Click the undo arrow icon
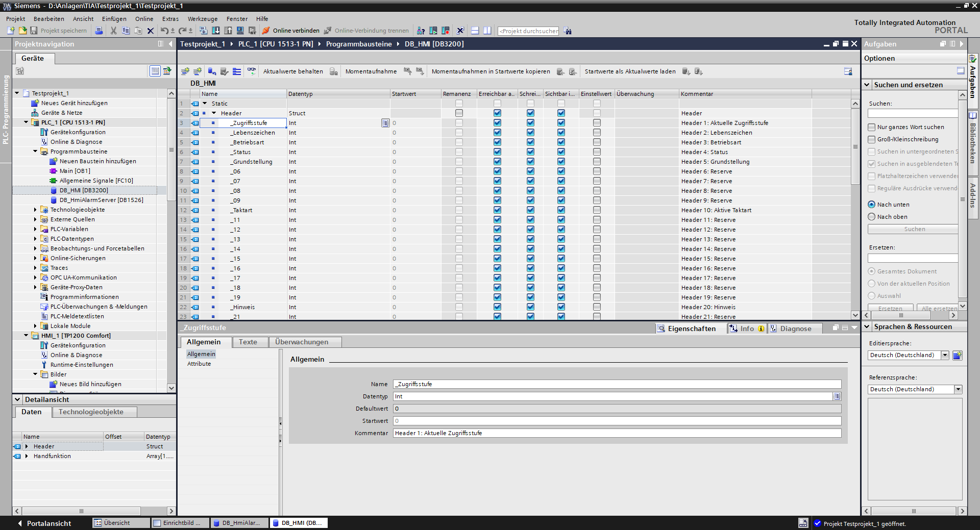Screen dimensions: 980x530 [x=164, y=31]
